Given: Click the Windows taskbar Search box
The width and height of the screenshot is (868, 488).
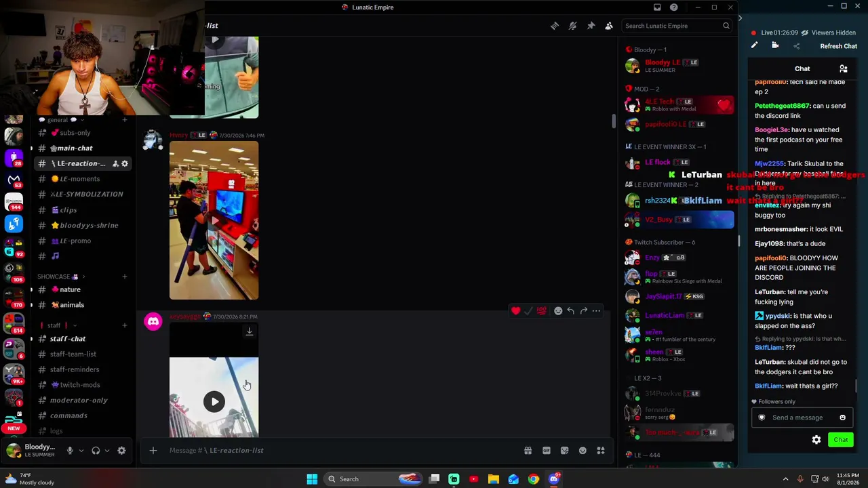Looking at the screenshot, I should (374, 479).
